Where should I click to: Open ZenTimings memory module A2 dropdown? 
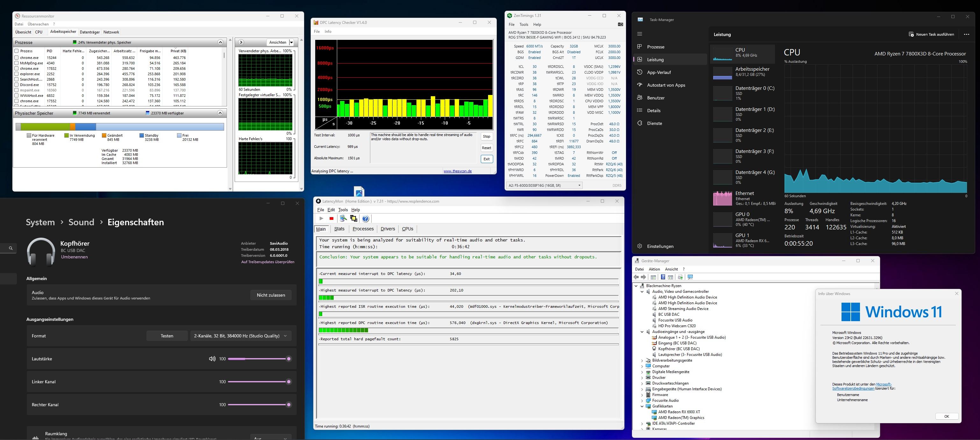tap(545, 185)
